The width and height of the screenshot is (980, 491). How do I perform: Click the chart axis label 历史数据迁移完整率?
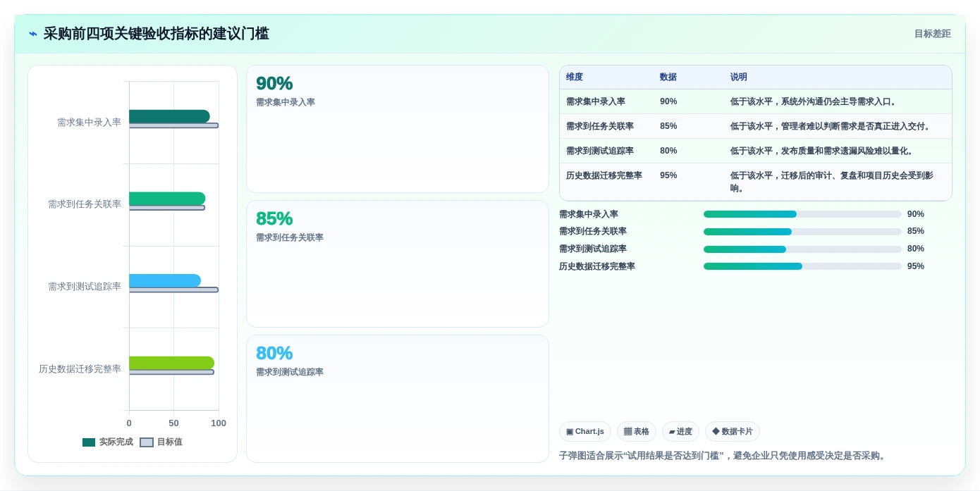tap(80, 368)
